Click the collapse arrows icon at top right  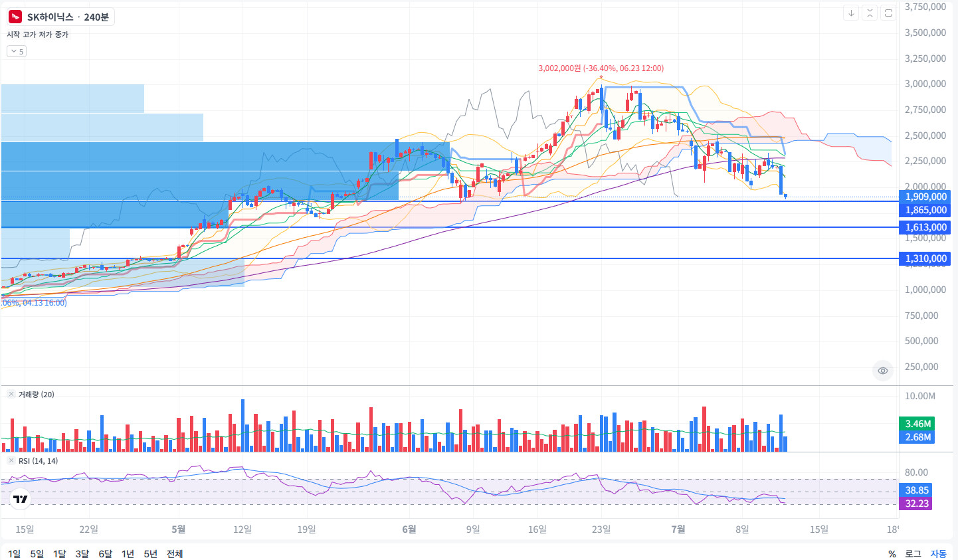point(870,13)
